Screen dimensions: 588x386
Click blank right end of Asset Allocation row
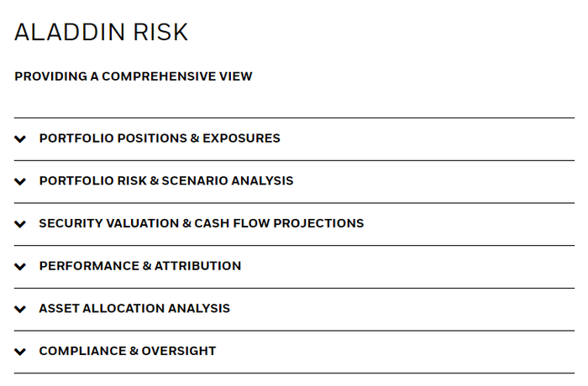504,309
